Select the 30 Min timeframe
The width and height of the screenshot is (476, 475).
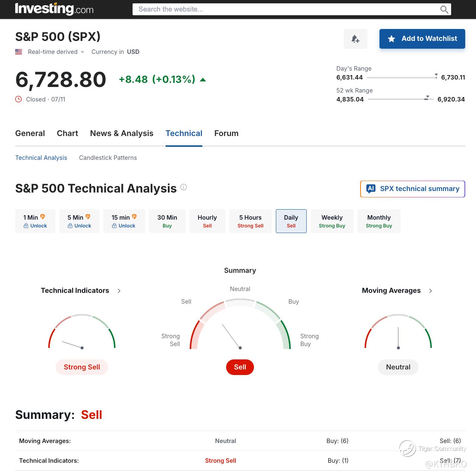pos(167,221)
